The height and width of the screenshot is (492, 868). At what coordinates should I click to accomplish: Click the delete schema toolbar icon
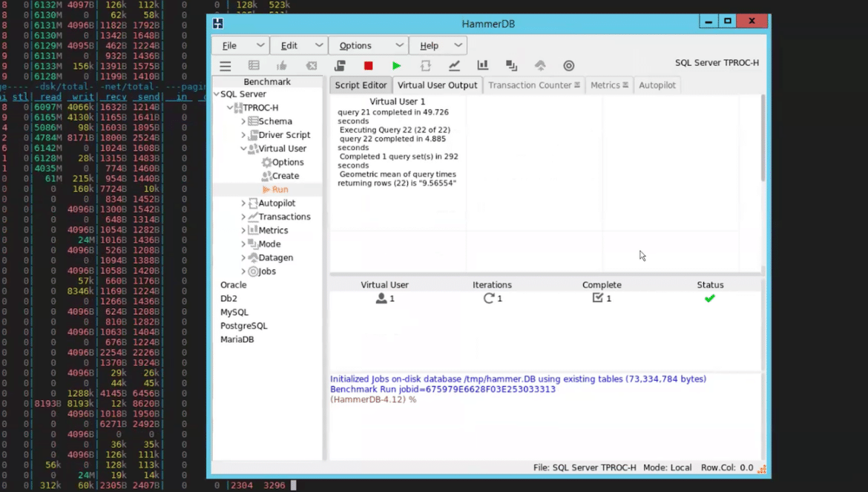[312, 66]
